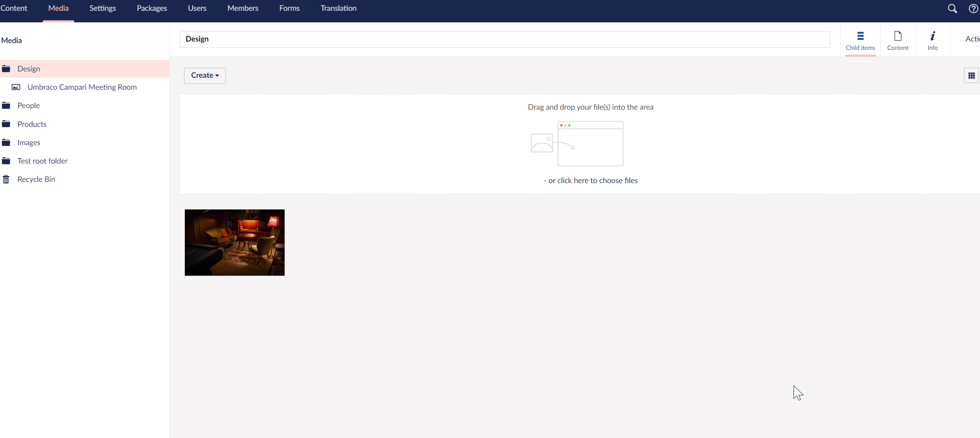Image resolution: width=980 pixels, height=438 pixels.
Task: Click the Design folder icon
Action: (6, 69)
